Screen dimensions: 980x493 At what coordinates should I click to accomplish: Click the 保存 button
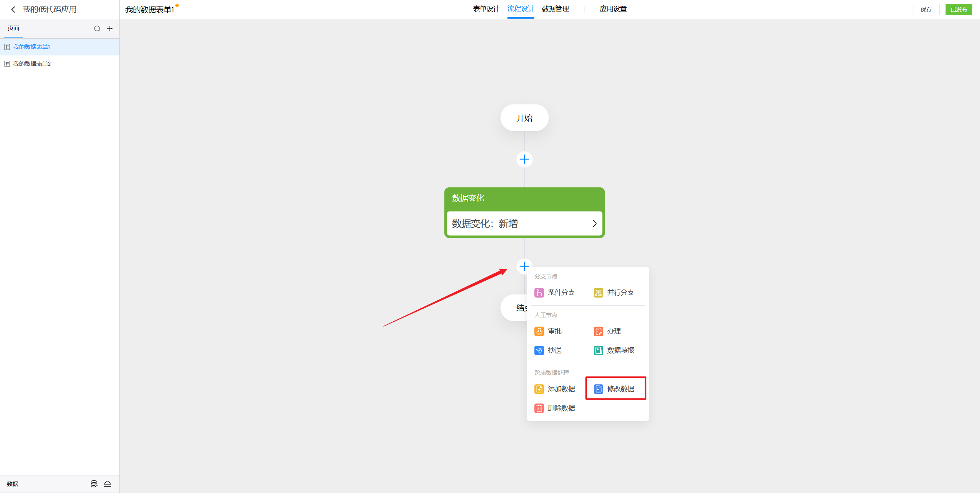click(x=926, y=10)
